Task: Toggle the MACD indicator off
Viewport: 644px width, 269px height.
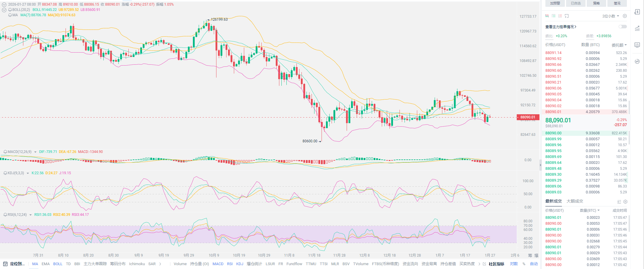Action: coord(218,264)
